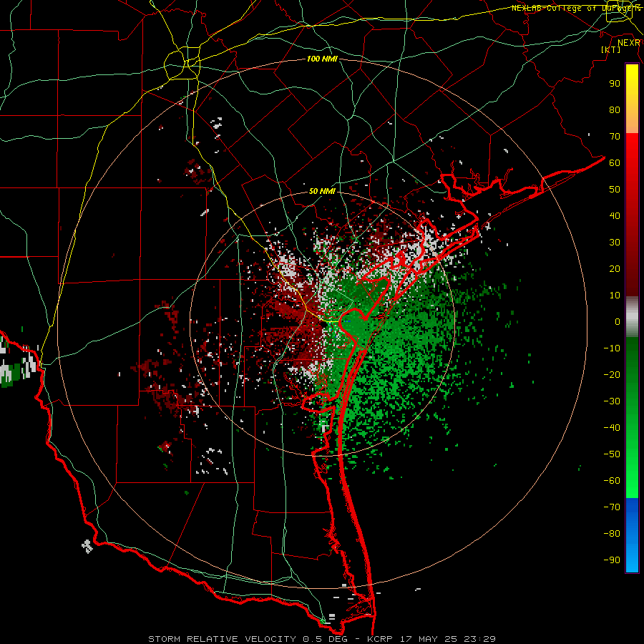644x644 pixels.
Task: Click the KCRP station identifier in caption
Action: tap(382, 639)
